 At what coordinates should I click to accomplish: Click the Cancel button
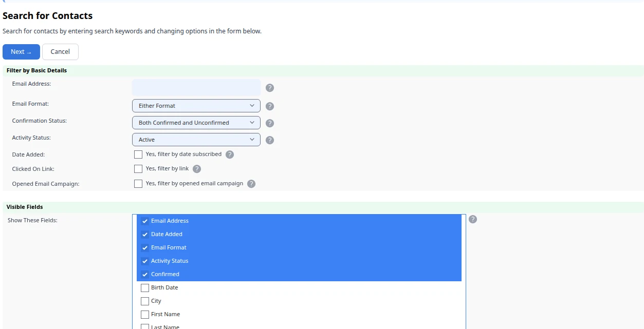pyautogui.click(x=60, y=52)
